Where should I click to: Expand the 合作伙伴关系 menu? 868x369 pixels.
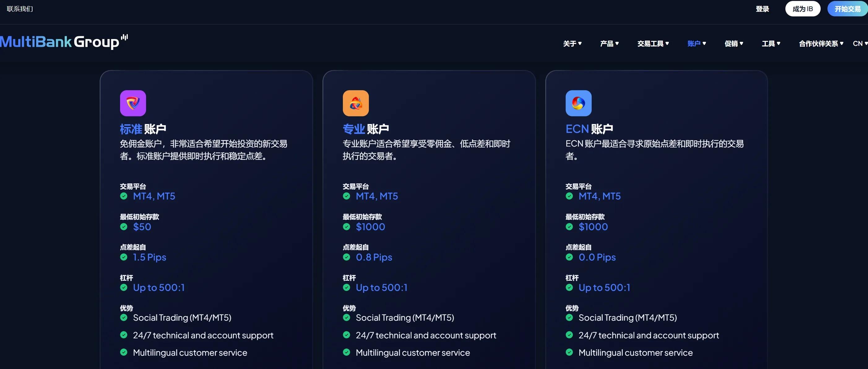click(x=821, y=43)
